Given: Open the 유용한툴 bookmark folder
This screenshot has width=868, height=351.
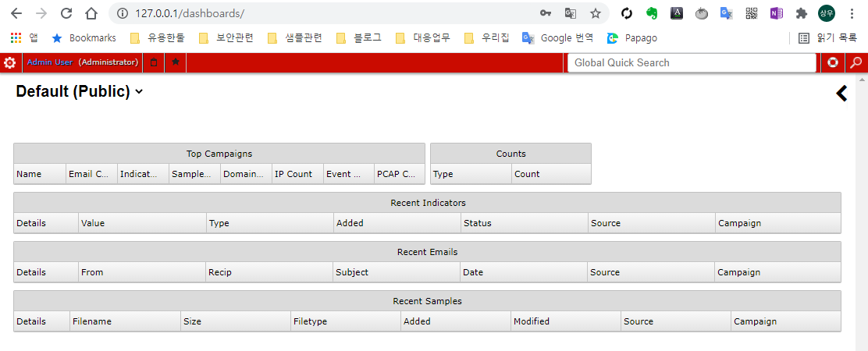Looking at the screenshot, I should 158,38.
